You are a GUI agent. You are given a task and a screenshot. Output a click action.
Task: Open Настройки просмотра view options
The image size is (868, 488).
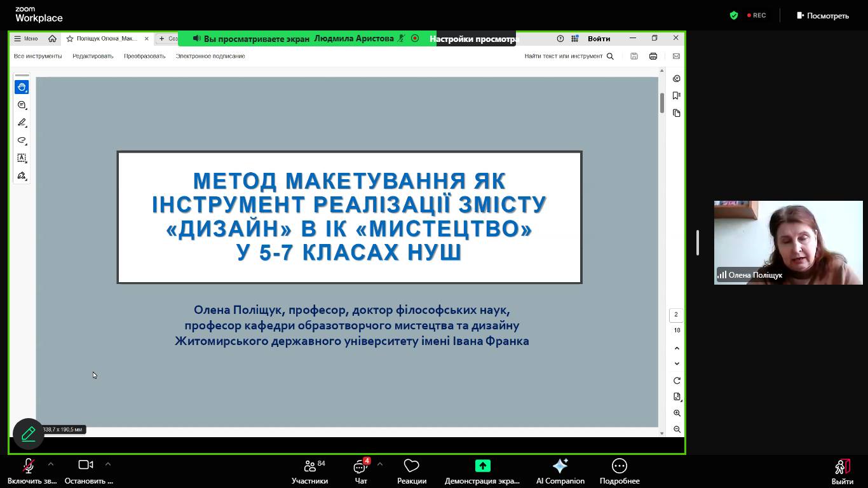(x=475, y=39)
